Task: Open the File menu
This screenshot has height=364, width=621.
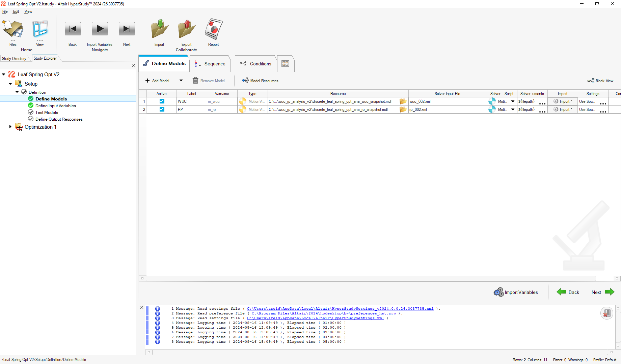Action: 5,11
